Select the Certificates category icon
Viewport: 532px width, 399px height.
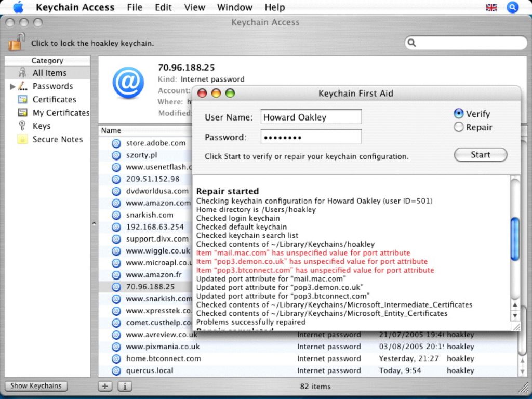tap(22, 99)
